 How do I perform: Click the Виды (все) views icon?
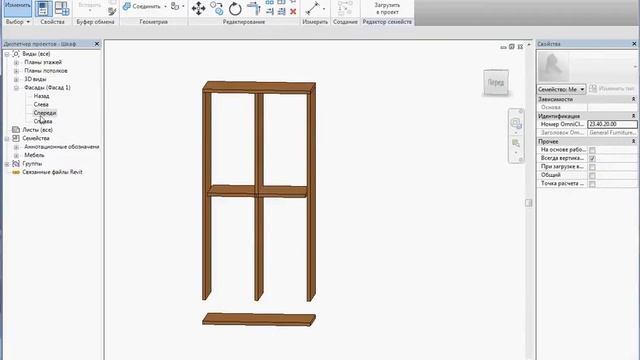click(x=16, y=54)
